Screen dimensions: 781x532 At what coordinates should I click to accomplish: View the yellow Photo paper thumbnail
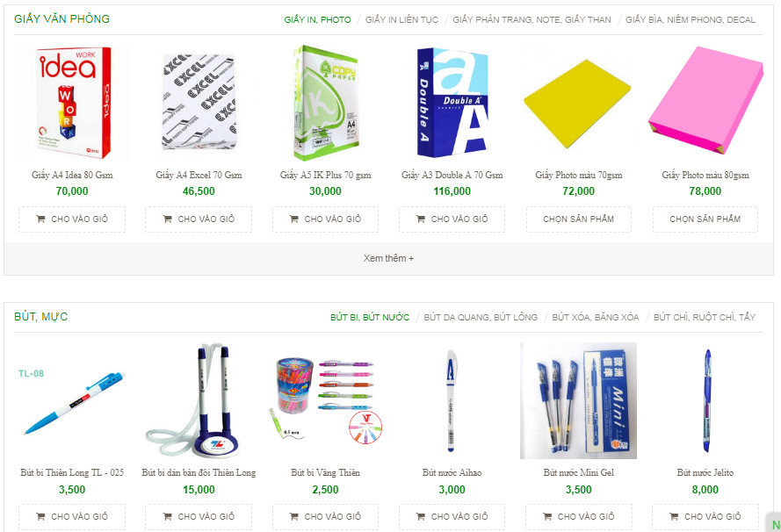[x=578, y=103]
